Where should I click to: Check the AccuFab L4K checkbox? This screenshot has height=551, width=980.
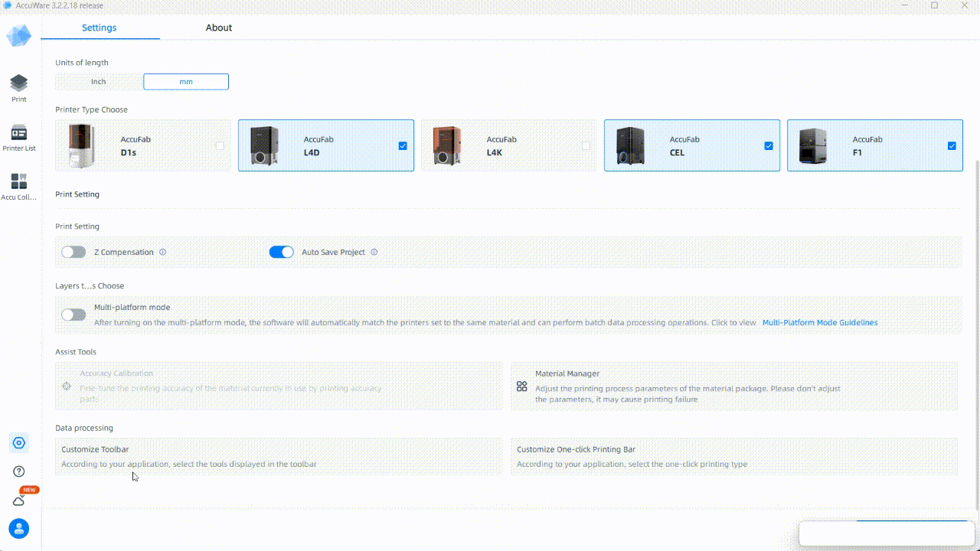[586, 145]
